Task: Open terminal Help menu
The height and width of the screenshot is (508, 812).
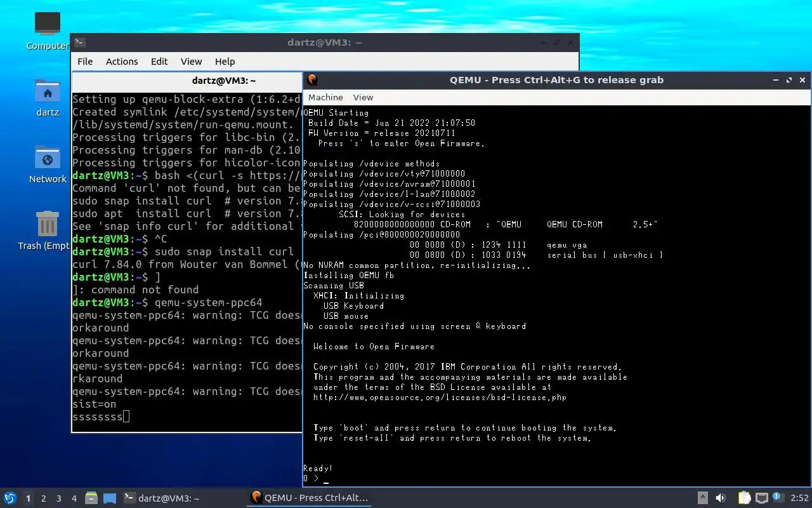Action: click(225, 62)
